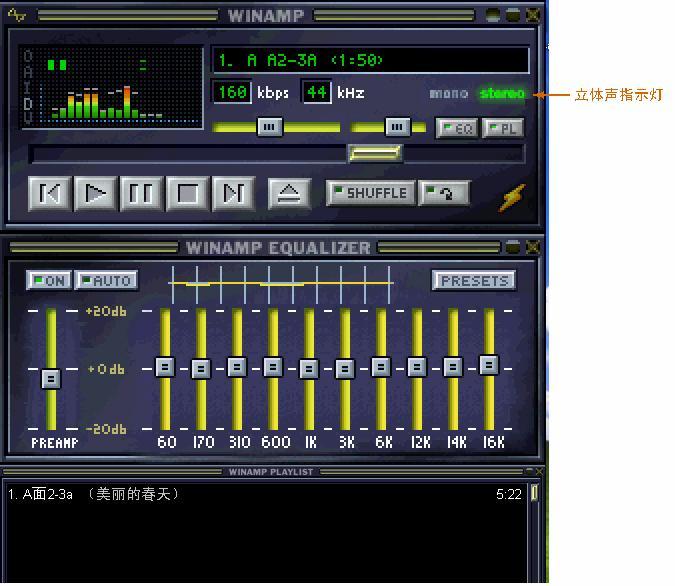Viewport: 675px width, 586px height.
Task: Click the 170 Hz band slider handle
Action: point(201,369)
